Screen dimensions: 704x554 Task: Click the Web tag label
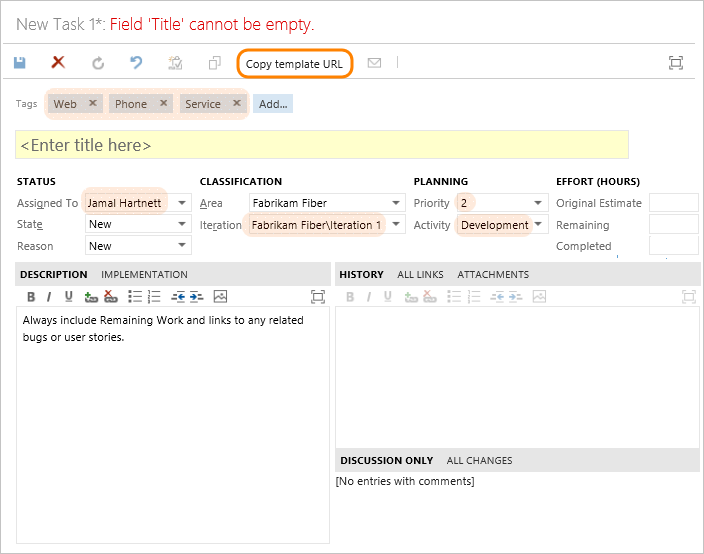pyautogui.click(x=65, y=104)
